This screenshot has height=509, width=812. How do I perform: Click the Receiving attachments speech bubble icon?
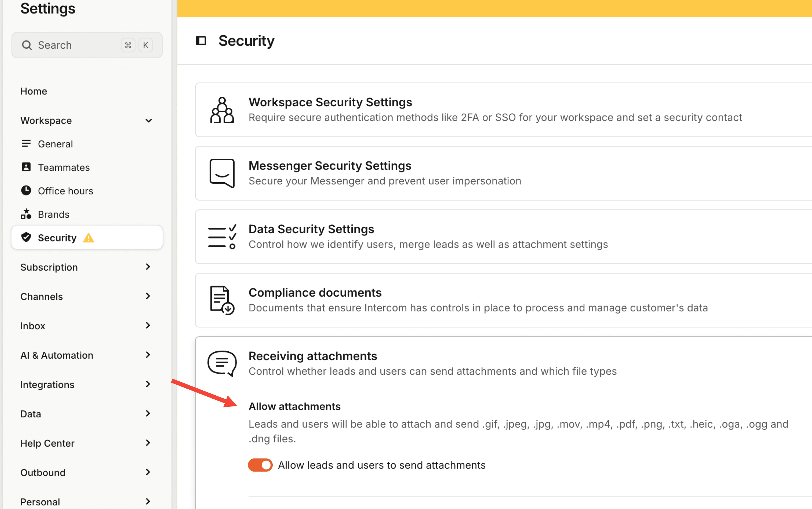[x=222, y=364]
